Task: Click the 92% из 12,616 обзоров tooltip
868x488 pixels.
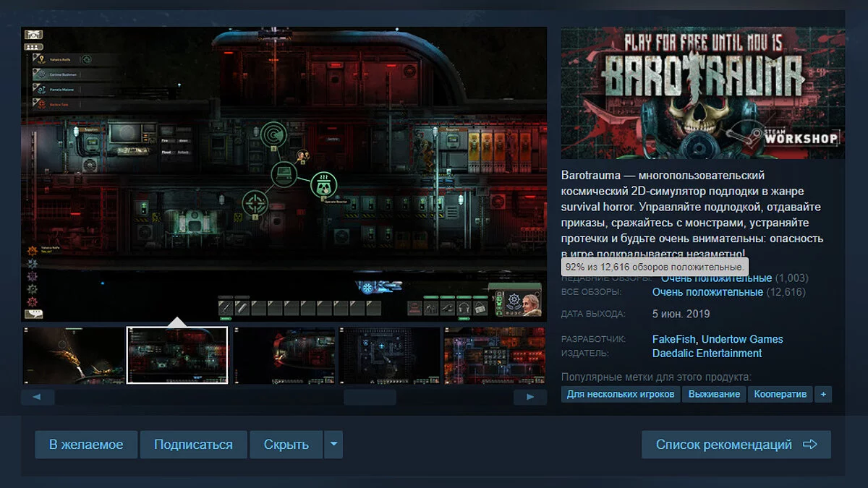Action: tap(655, 267)
